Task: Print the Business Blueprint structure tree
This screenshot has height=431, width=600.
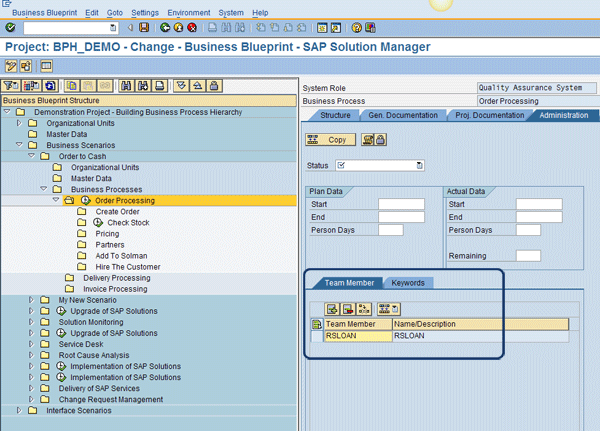Action: coord(160,86)
